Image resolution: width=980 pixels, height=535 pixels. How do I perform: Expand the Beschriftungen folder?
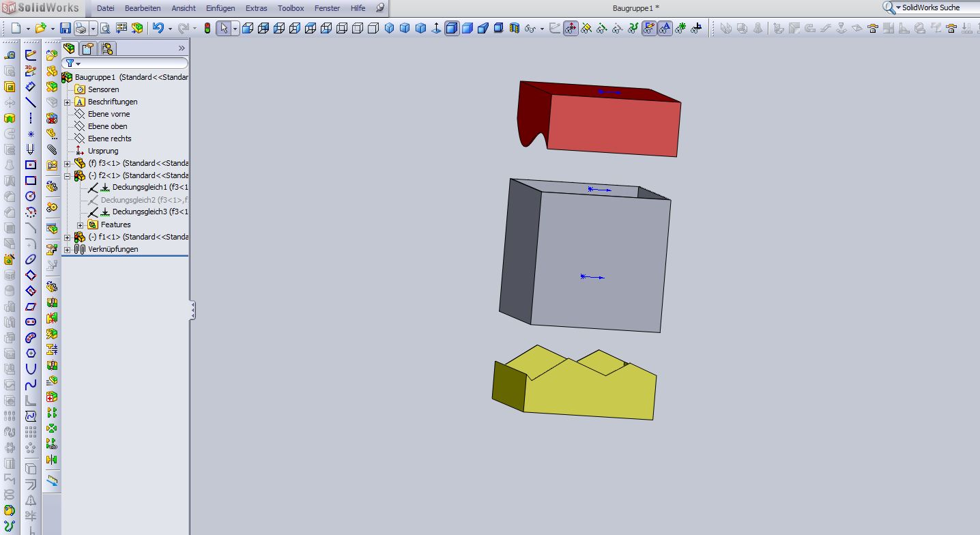point(68,102)
